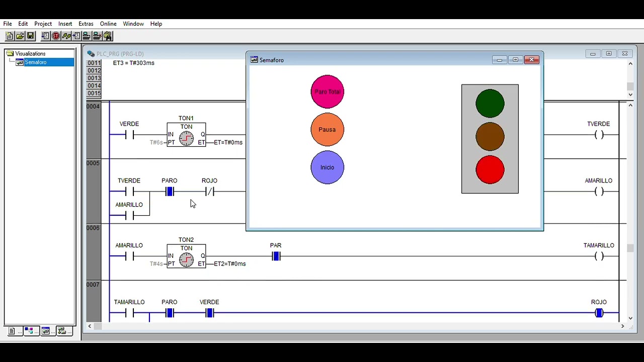Minimize the PLC_PRG editor window
This screenshot has height=362, width=644.
point(593,54)
